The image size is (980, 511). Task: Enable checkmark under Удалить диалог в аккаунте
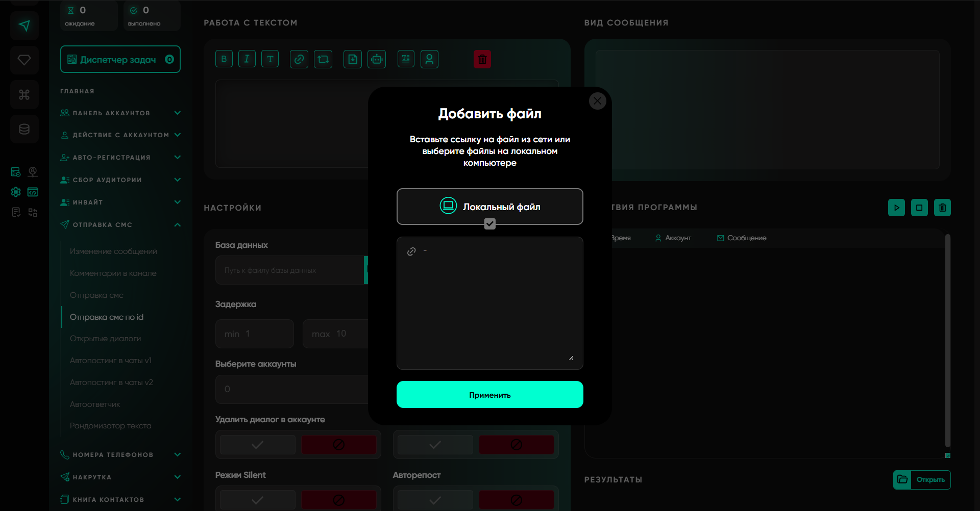(x=258, y=445)
